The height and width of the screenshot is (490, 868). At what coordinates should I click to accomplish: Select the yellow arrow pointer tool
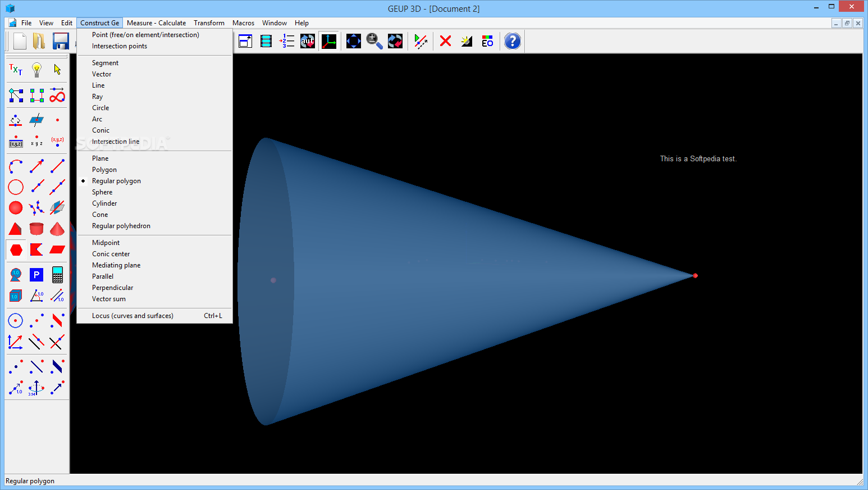[57, 70]
